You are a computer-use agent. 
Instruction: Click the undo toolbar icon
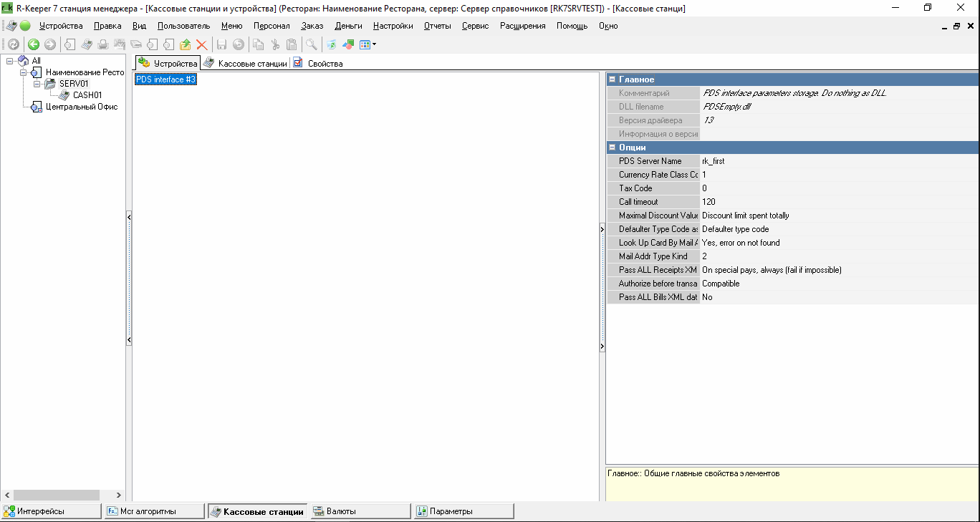click(239, 44)
